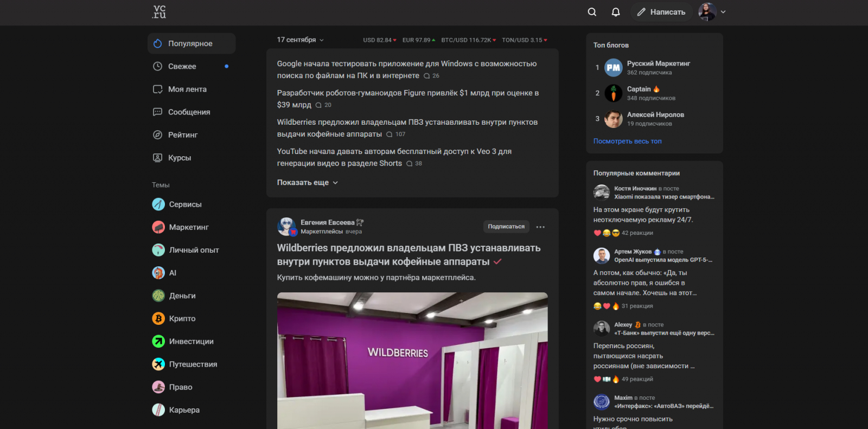Open the Сервисы topic icon
The image size is (868, 429).
click(x=158, y=204)
